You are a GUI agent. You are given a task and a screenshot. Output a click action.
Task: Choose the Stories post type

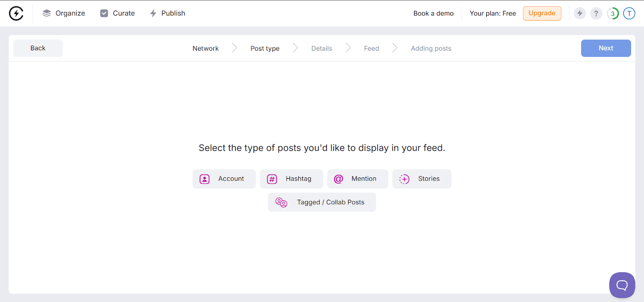(x=422, y=179)
